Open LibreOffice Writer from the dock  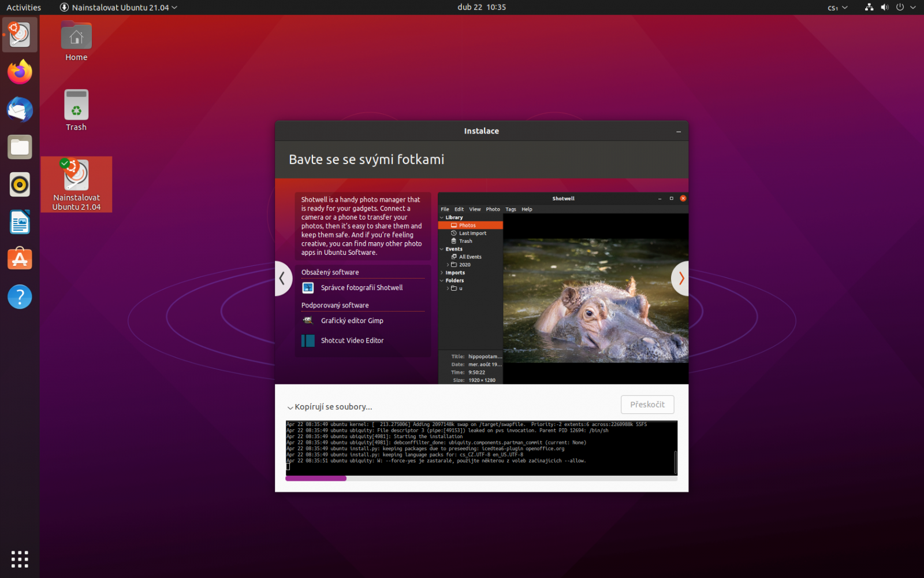[19, 222]
